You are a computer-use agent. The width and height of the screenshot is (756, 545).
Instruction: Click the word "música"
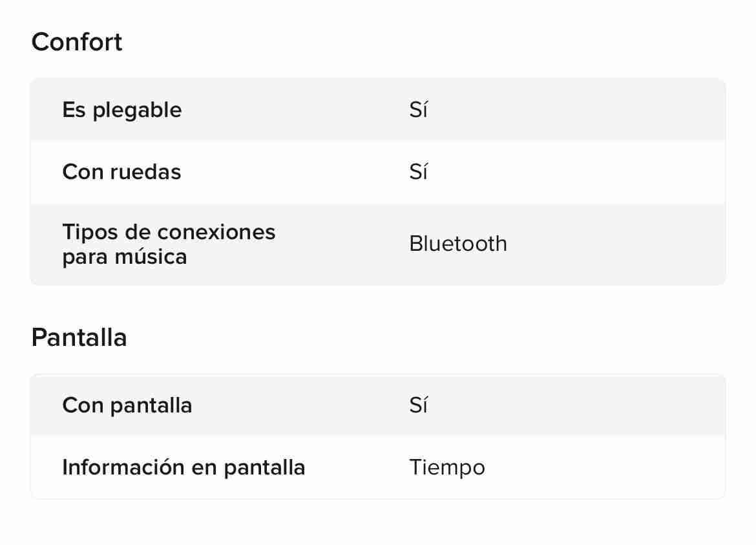pos(151,257)
